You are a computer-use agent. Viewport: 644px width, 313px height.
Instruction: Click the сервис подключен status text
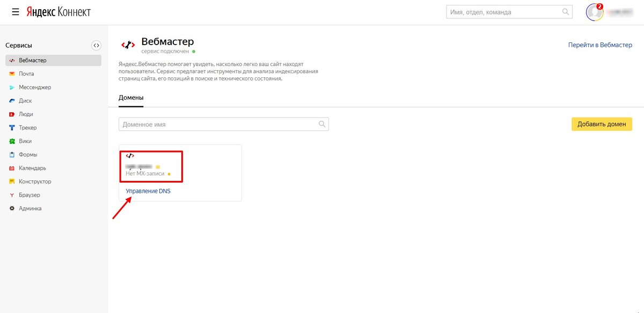click(x=166, y=52)
